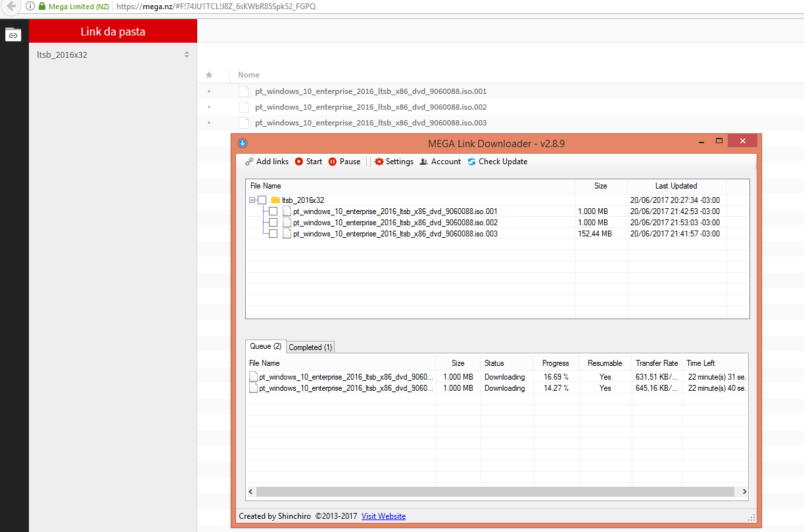804x532 pixels.
Task: Click queue File Name column header
Action: point(341,363)
